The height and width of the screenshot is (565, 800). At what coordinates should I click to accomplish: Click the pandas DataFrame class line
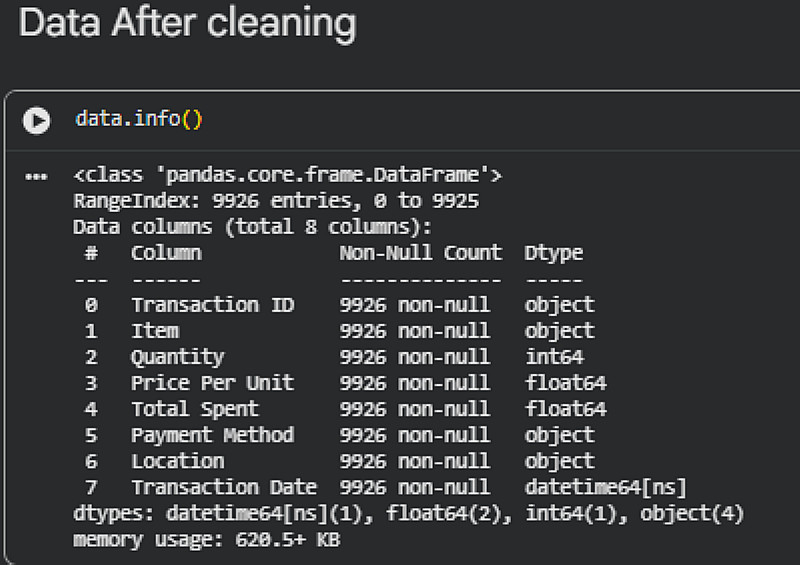click(287, 176)
